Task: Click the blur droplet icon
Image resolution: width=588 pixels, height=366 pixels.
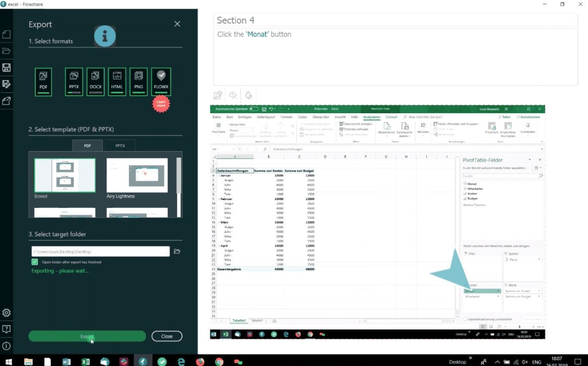Action: (249, 95)
